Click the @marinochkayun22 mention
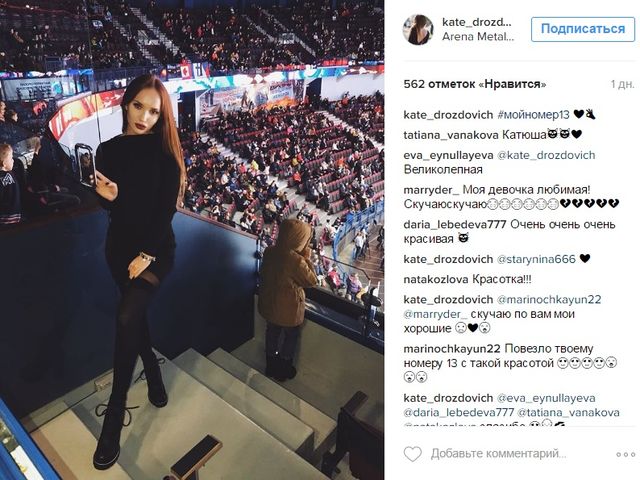This screenshot has width=640, height=480. (x=549, y=300)
